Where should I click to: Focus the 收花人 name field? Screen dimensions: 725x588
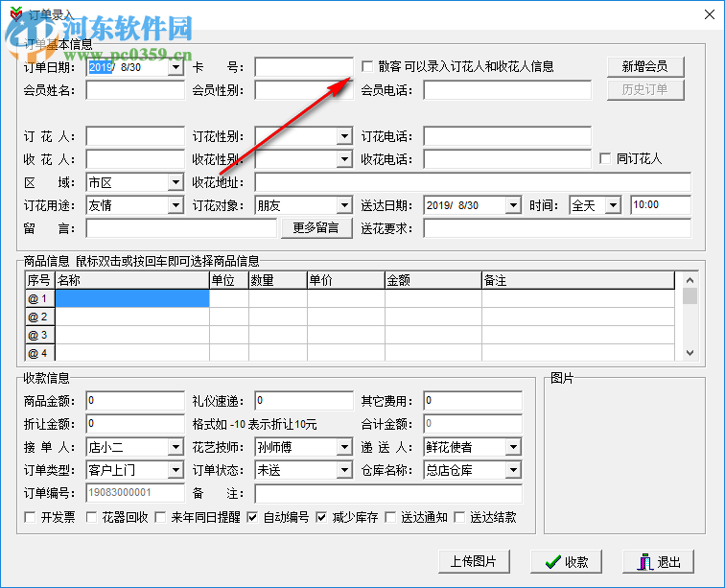[135, 159]
